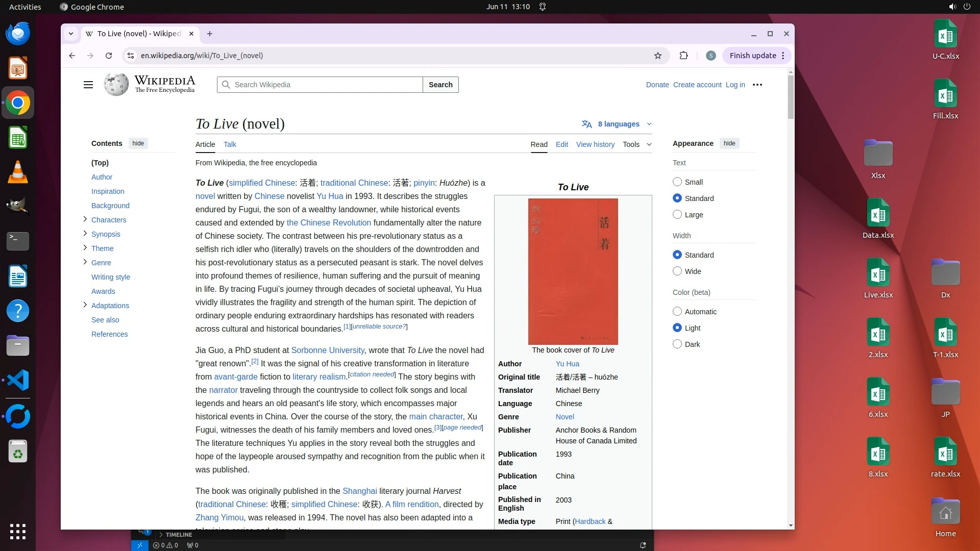Follow the Yu Hua link in infobox
The height and width of the screenshot is (551, 980).
[567, 364]
